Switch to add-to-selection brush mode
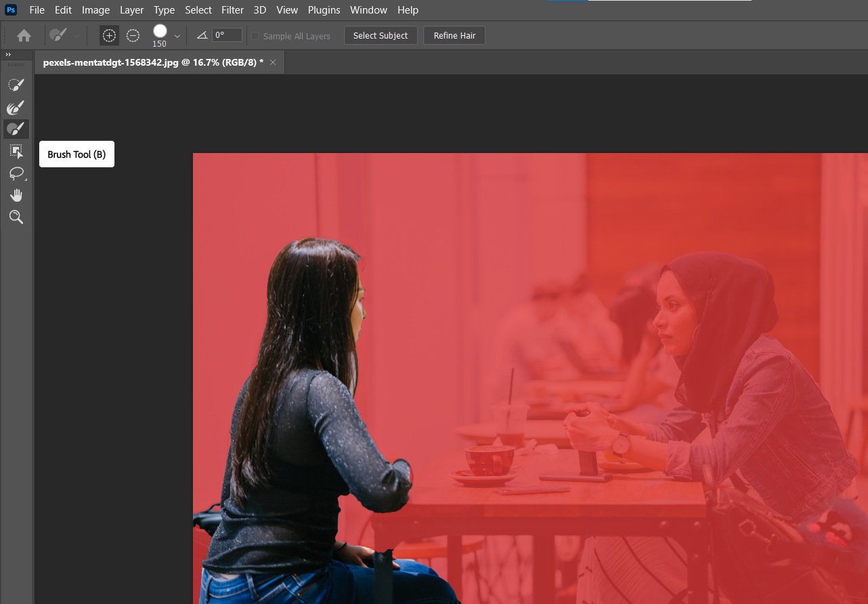Image resolution: width=868 pixels, height=604 pixels. [x=109, y=36]
